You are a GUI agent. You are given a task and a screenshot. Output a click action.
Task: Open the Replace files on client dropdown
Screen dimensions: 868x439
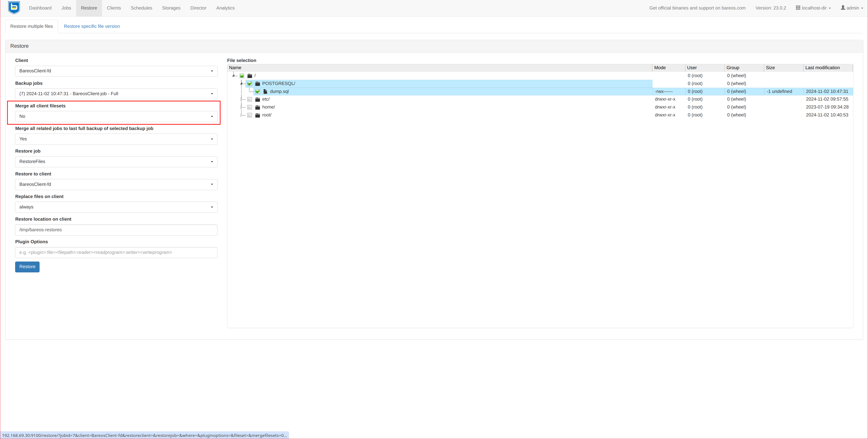tap(116, 207)
